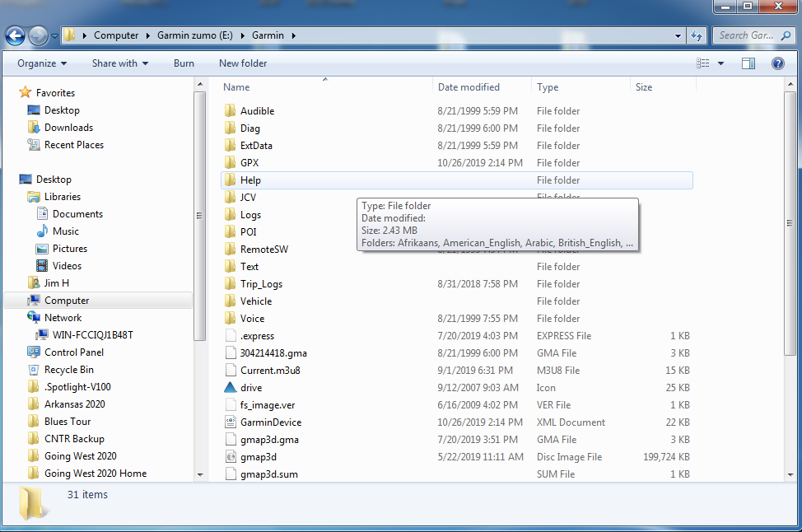Screen dimensions: 802x532
Task: Expand the dropdown arrow after Garmin breadcrumb
Action: point(294,35)
